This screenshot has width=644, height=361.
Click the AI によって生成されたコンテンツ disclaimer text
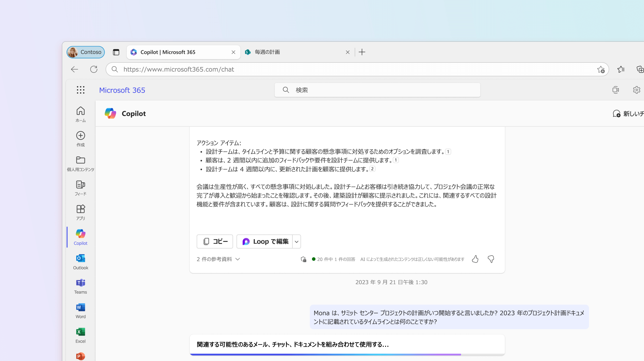[x=412, y=259]
